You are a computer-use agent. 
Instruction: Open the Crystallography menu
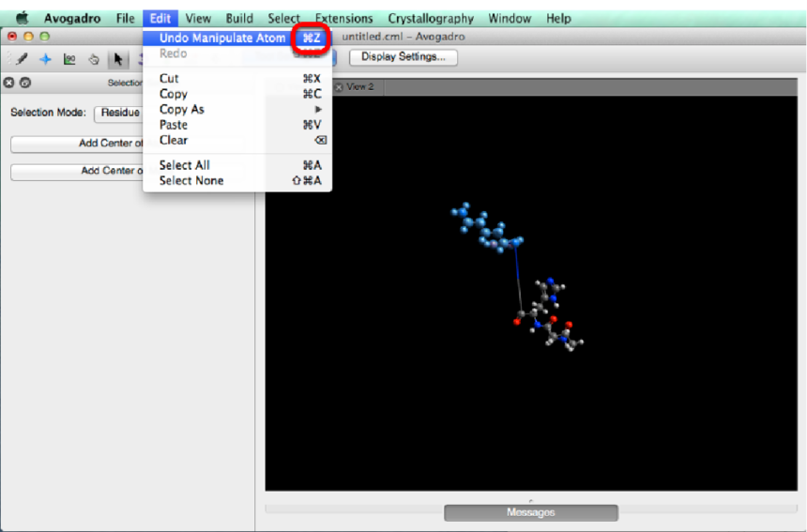coord(430,18)
